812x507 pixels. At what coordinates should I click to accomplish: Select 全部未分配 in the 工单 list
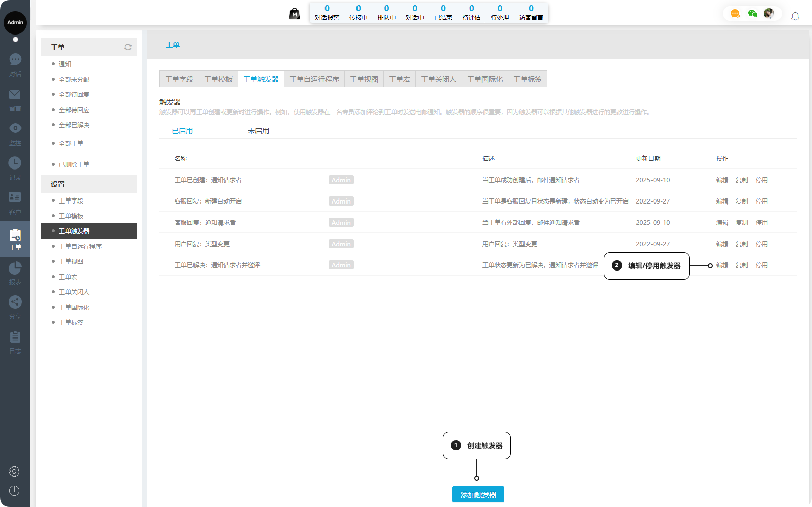[x=74, y=80]
